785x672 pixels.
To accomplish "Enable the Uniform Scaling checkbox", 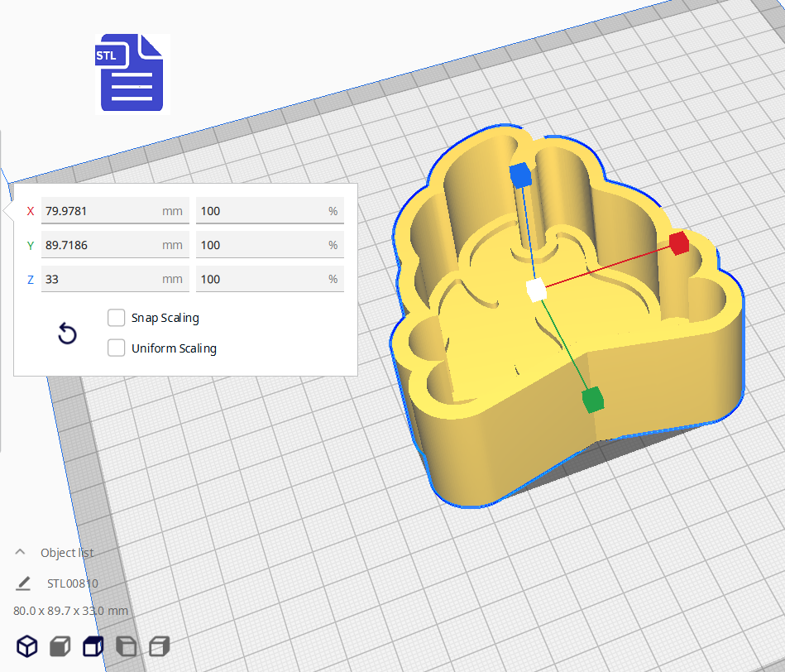I will point(117,348).
